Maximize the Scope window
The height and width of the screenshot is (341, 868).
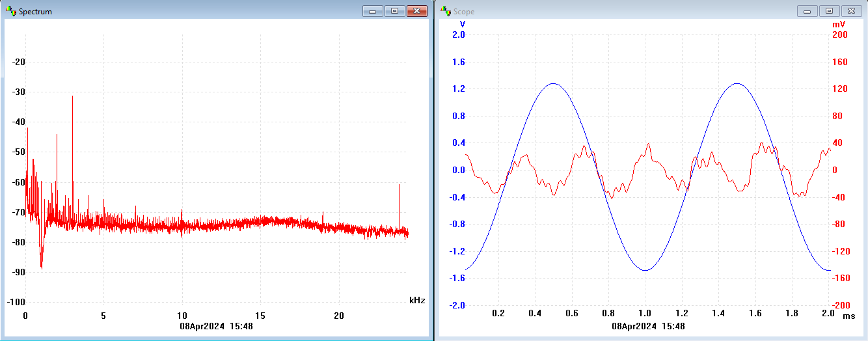pyautogui.click(x=829, y=11)
